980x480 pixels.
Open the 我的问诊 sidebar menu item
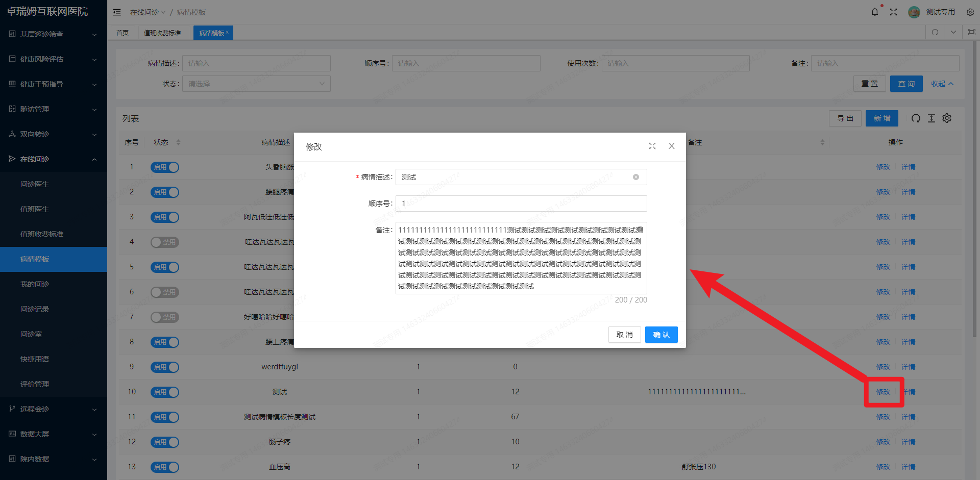34,284
